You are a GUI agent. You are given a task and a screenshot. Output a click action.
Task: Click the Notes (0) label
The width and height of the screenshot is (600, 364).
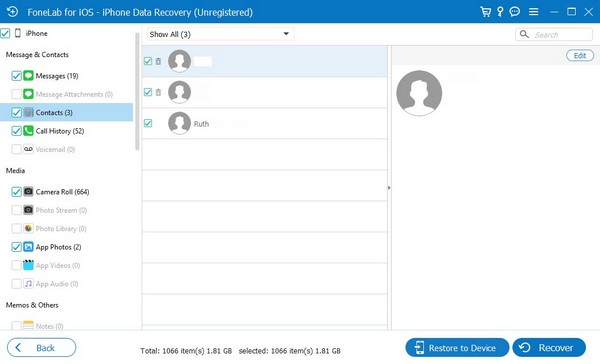pyautogui.click(x=49, y=326)
